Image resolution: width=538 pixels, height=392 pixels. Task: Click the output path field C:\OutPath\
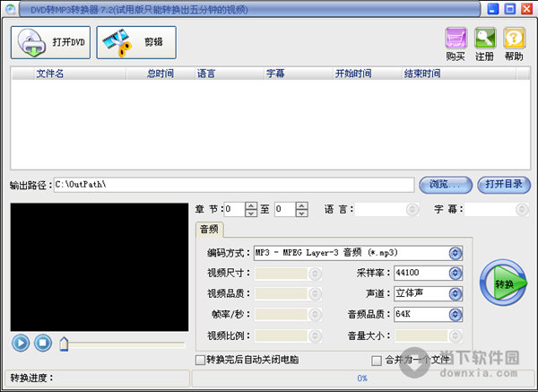[x=234, y=185]
